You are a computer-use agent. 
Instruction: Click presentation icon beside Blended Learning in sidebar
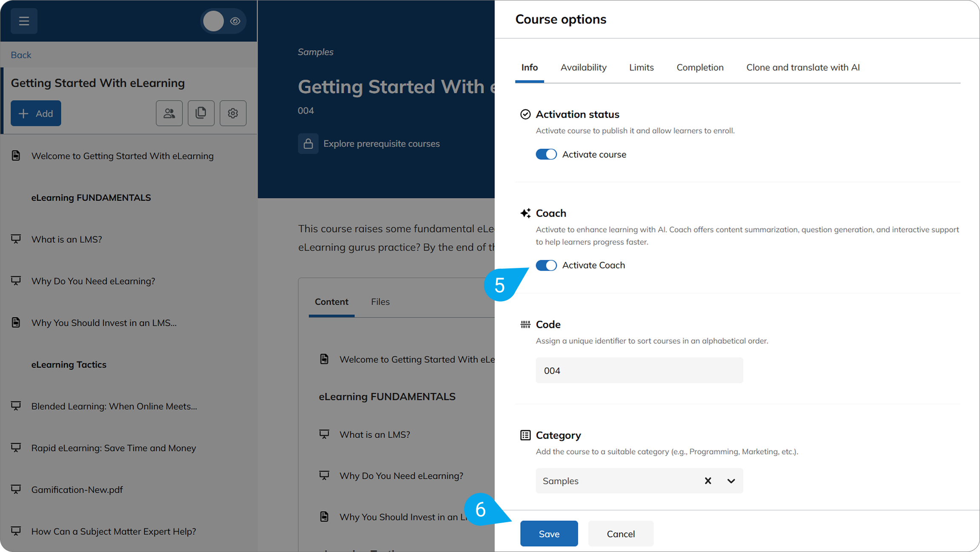pyautogui.click(x=16, y=406)
